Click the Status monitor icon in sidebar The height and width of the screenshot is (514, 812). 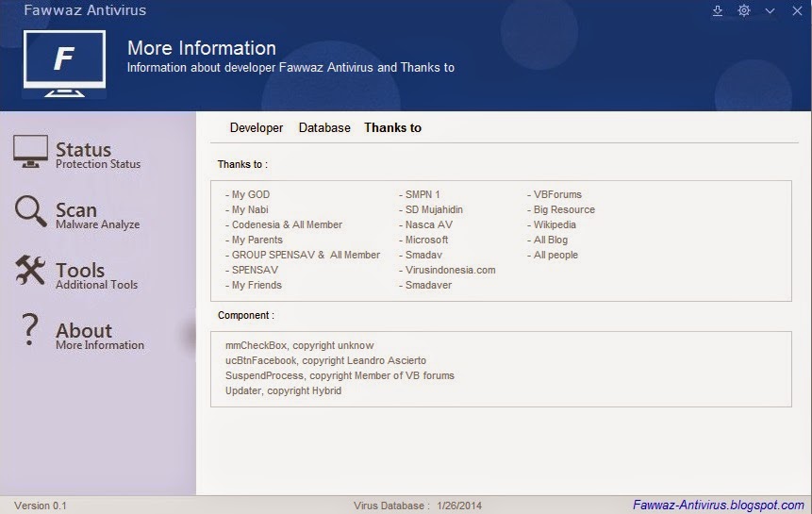tap(30, 151)
